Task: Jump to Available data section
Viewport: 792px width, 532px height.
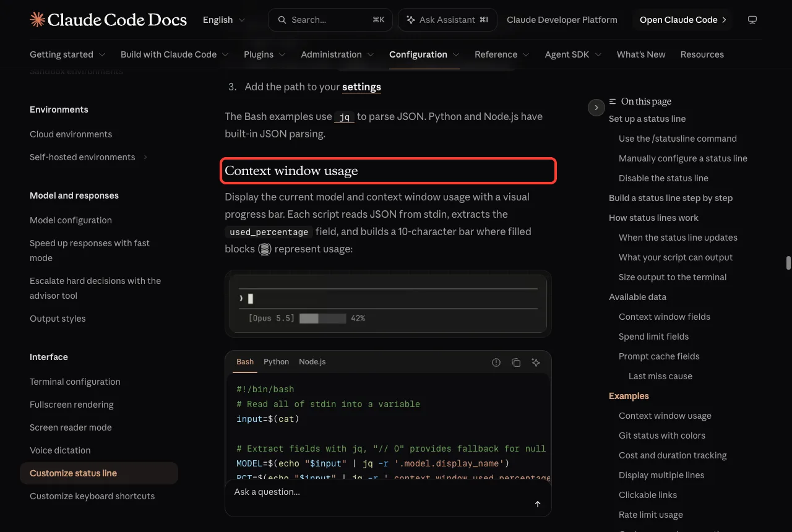Action: point(637,297)
